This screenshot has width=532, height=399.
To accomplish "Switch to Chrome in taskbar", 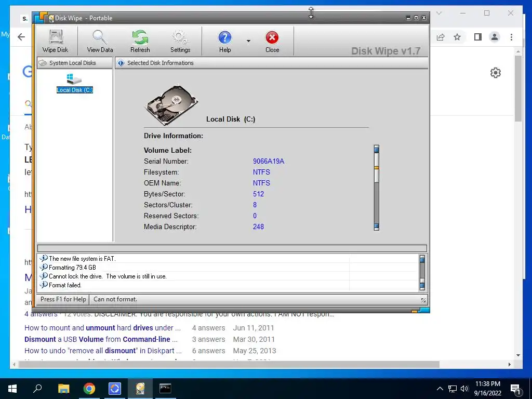I will click(x=89, y=389).
